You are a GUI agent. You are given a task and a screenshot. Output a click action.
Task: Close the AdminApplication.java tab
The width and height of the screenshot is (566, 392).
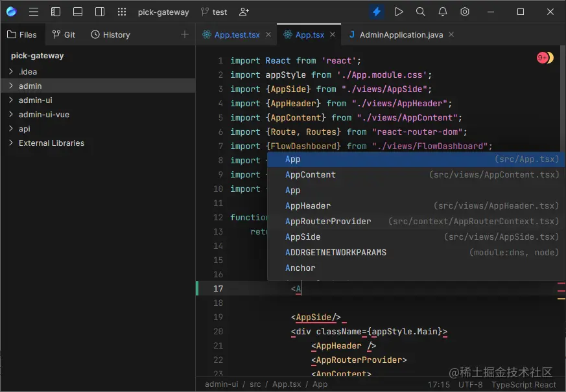(451, 34)
